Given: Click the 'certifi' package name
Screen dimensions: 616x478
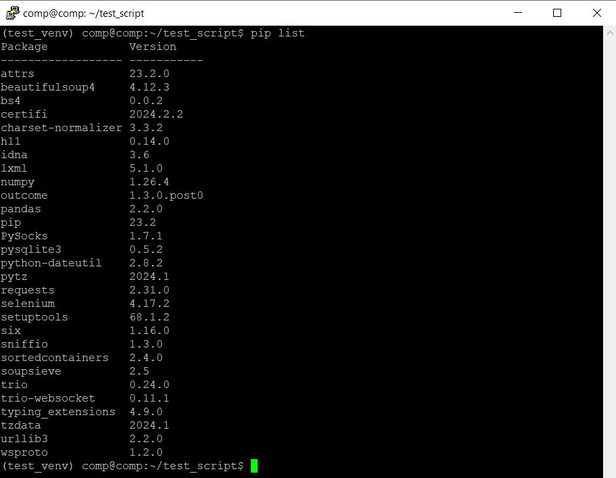Looking at the screenshot, I should (x=24, y=114).
